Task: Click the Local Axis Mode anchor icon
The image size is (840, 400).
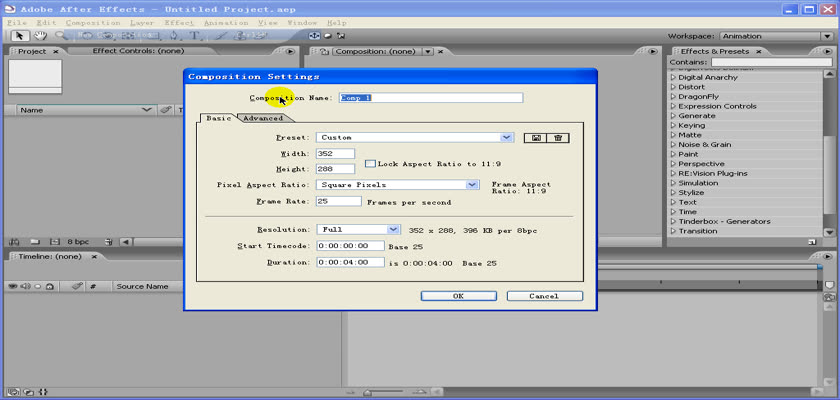Action: (314, 36)
